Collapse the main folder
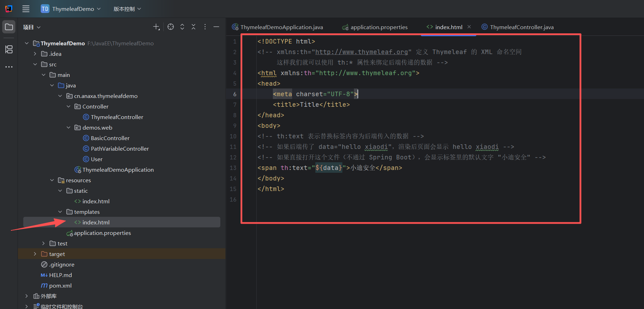Image resolution: width=644 pixels, height=309 pixels. tap(44, 75)
